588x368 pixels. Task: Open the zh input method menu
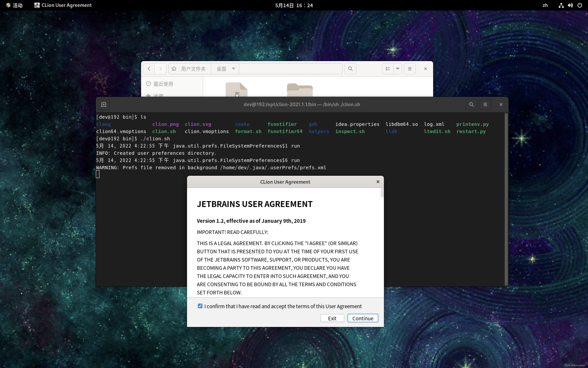coord(545,5)
